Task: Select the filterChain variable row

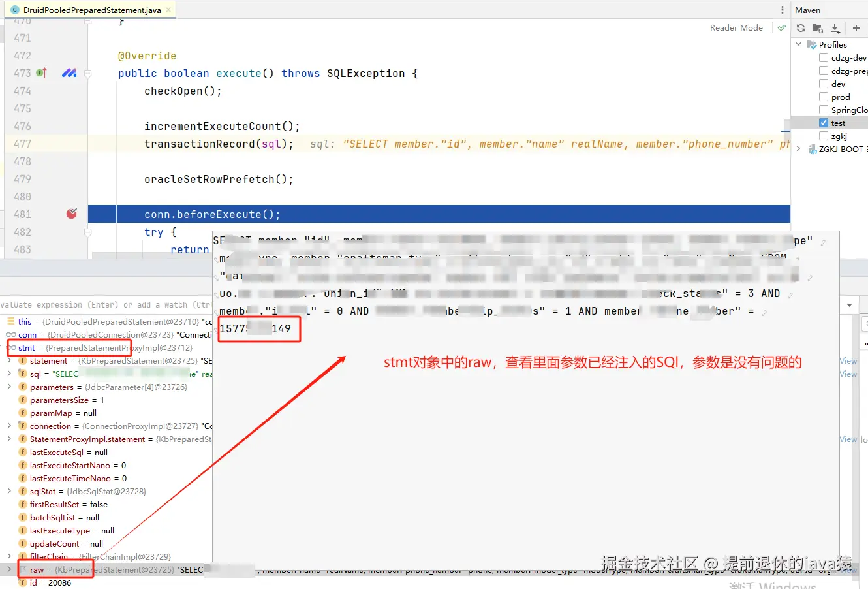Action: (106, 556)
